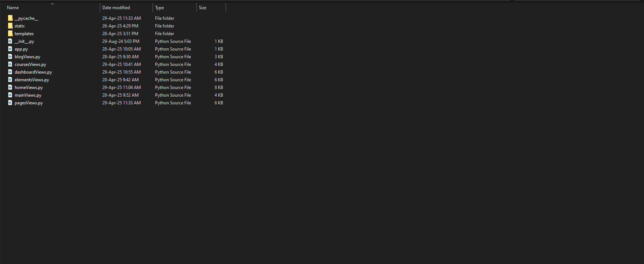Select pagesViews.py file name

29,103
